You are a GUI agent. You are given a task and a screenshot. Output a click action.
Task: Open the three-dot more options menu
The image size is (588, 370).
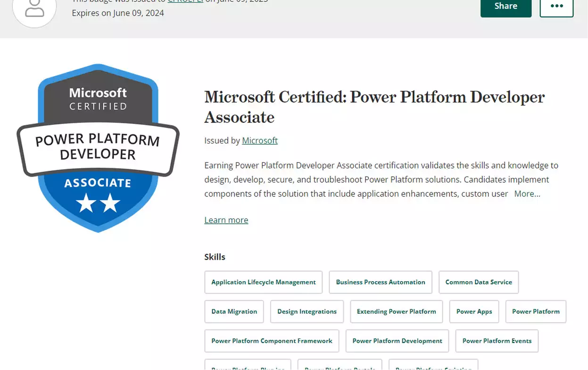coord(556,7)
